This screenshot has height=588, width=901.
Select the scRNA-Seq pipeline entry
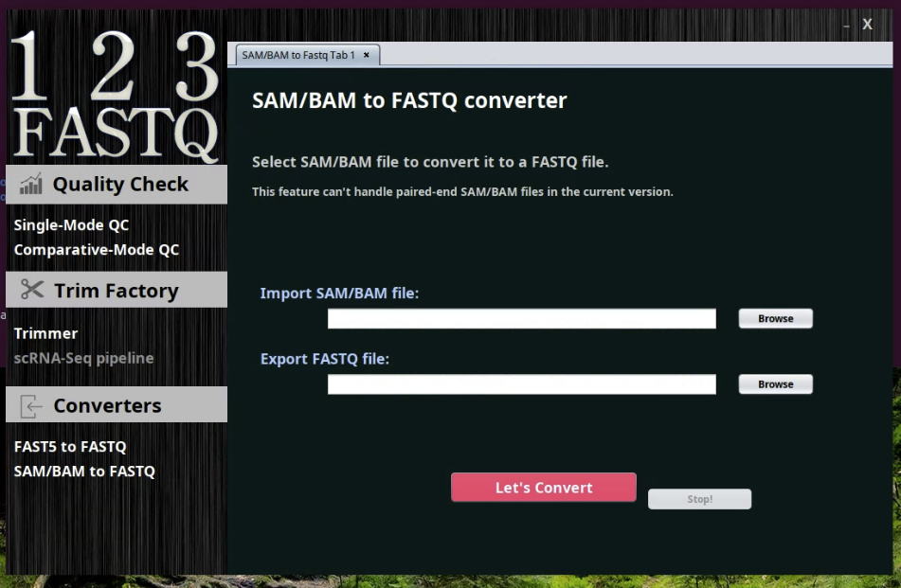pos(83,358)
